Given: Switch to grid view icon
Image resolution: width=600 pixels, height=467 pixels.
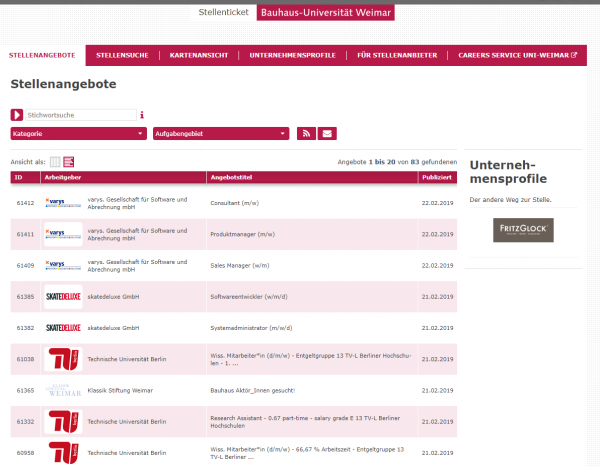Looking at the screenshot, I should [55, 162].
